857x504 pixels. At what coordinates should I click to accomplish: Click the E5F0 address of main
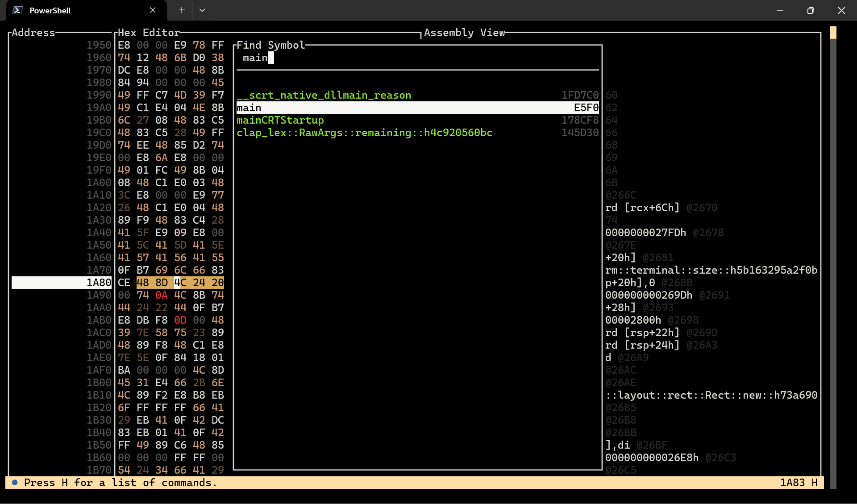(587, 108)
